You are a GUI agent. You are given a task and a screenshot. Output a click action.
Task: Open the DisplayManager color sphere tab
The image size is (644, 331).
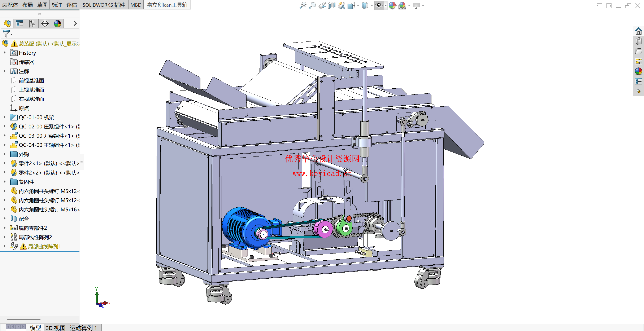point(57,23)
